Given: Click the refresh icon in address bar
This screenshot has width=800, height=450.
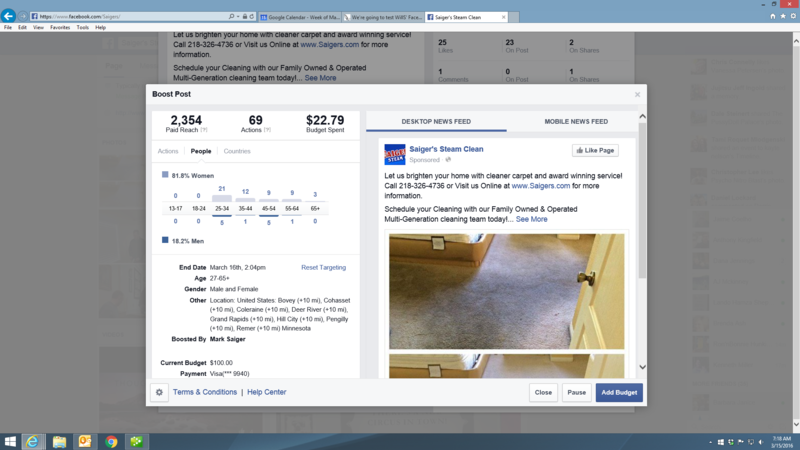Looking at the screenshot, I should click(252, 16).
